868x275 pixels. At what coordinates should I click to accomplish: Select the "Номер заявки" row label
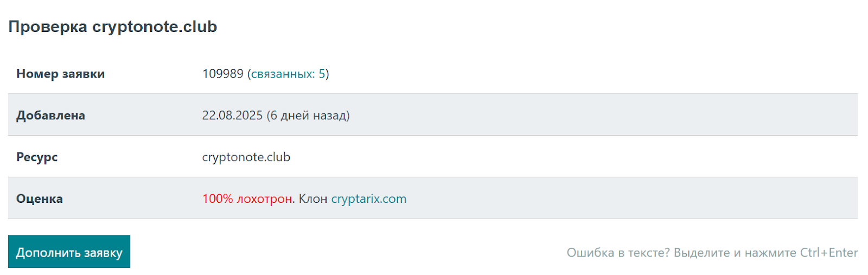coord(61,74)
